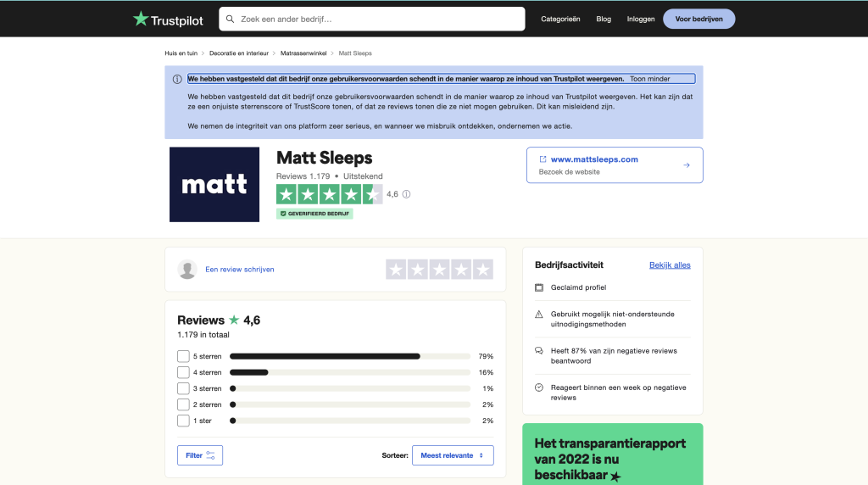
Task: Select the first empty rating star
Action: (x=396, y=270)
